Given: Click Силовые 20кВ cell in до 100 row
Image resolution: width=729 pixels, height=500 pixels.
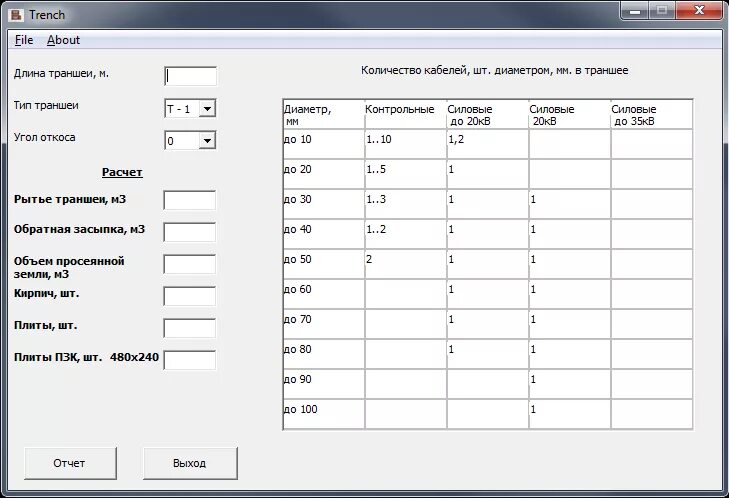Looking at the screenshot, I should click(x=570, y=414).
